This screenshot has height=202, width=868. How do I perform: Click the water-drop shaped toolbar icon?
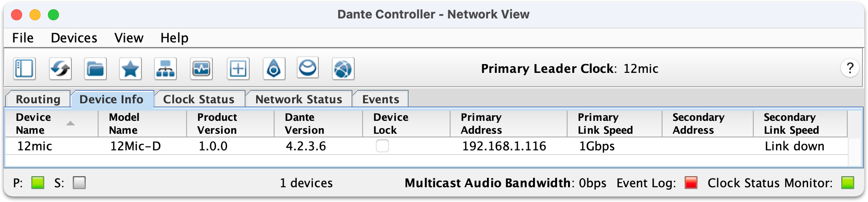click(274, 69)
